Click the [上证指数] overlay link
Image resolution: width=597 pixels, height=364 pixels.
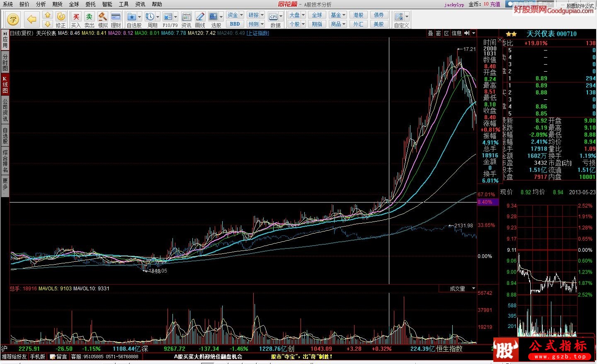click(257, 33)
